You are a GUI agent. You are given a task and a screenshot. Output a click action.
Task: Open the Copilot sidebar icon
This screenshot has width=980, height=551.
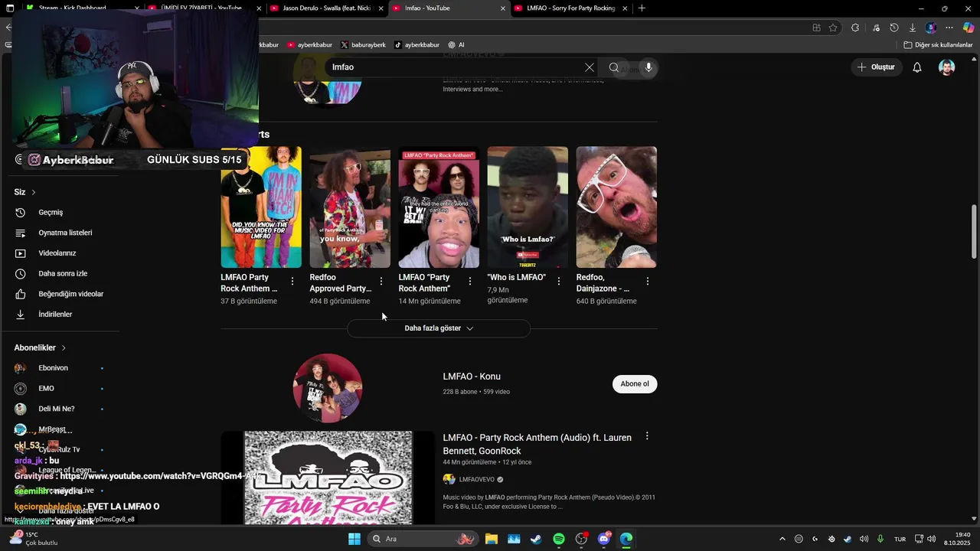pyautogui.click(x=969, y=28)
